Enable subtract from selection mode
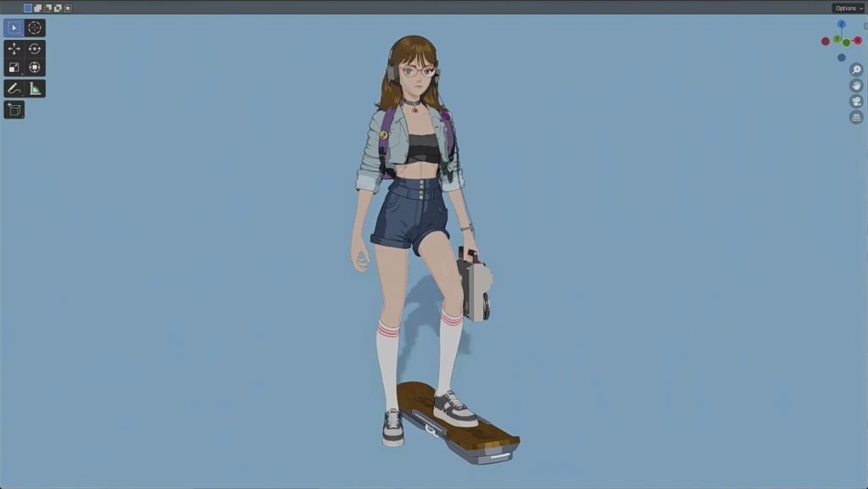The image size is (868, 489). tap(47, 8)
